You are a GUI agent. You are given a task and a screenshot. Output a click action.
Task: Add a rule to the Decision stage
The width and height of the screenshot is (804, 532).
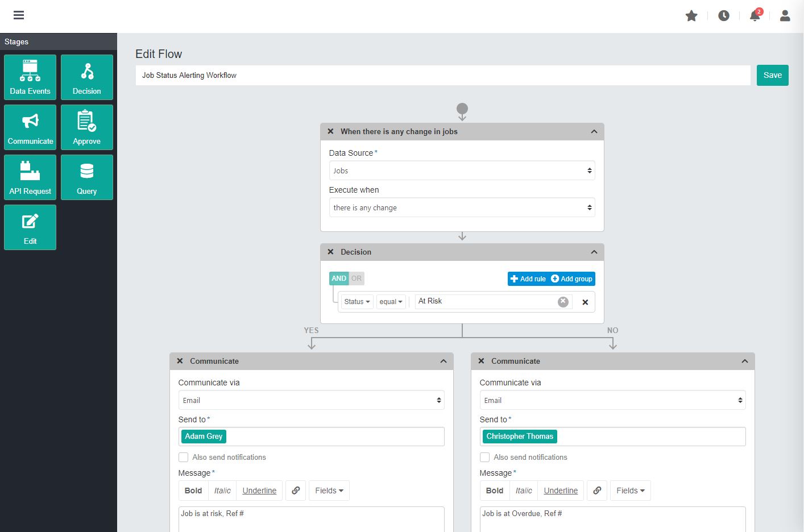tap(528, 279)
